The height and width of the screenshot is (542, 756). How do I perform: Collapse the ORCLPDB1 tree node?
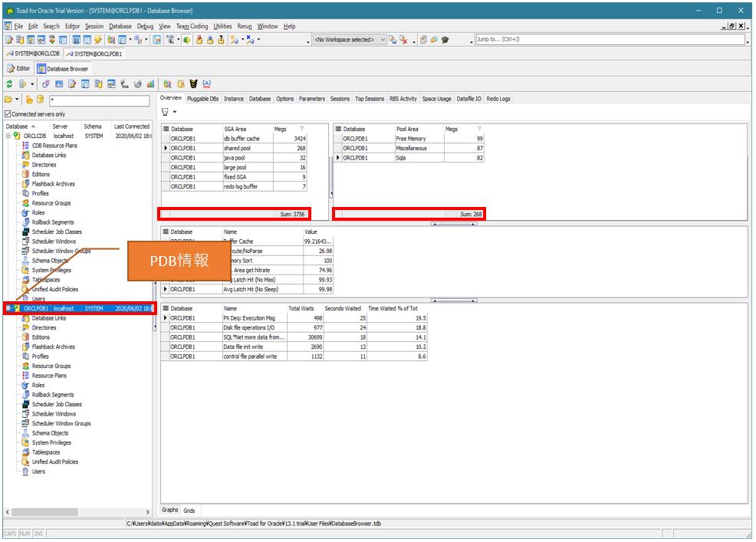[8, 308]
